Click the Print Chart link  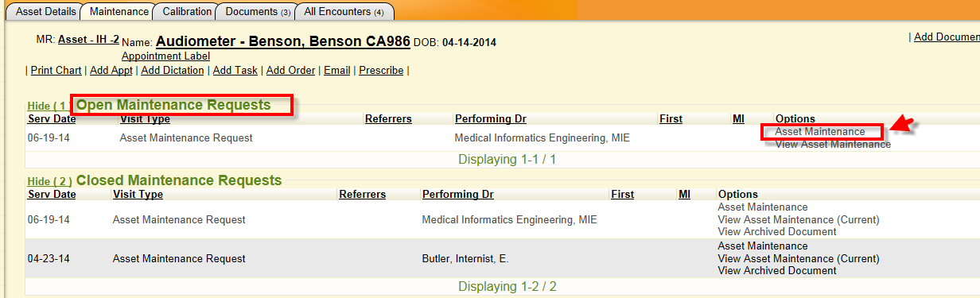56,71
